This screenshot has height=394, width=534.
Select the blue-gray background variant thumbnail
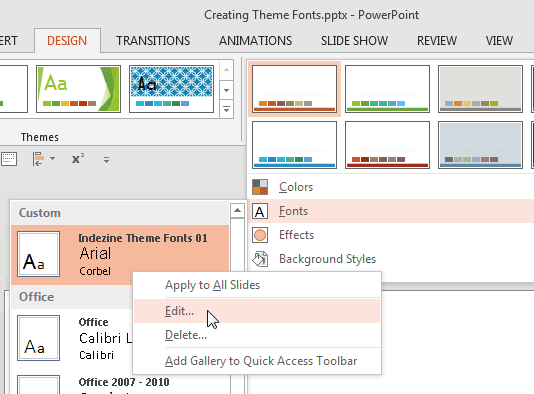click(x=480, y=145)
